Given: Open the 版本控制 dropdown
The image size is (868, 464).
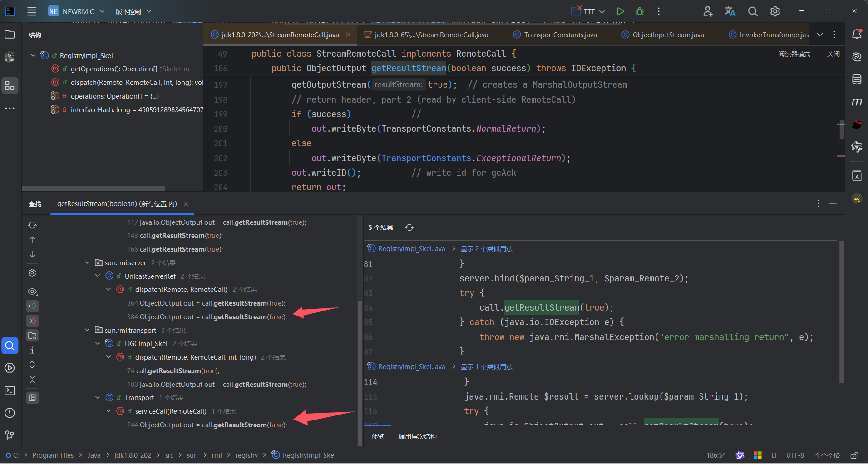Looking at the screenshot, I should [x=133, y=11].
